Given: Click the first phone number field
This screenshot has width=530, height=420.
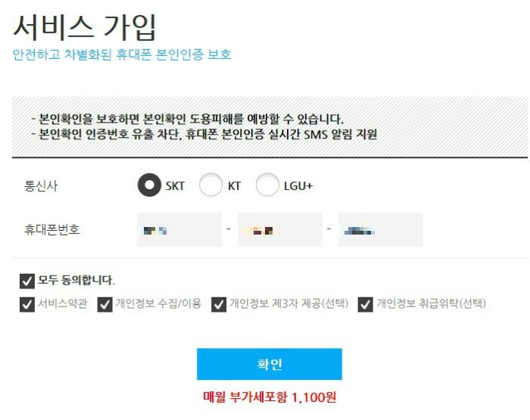Looking at the screenshot, I should (x=179, y=230).
